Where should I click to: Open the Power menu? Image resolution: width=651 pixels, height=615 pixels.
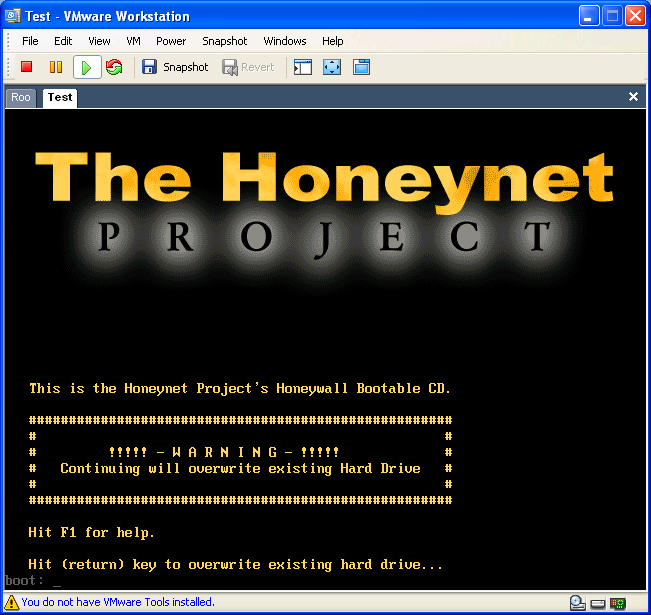pyautogui.click(x=171, y=41)
